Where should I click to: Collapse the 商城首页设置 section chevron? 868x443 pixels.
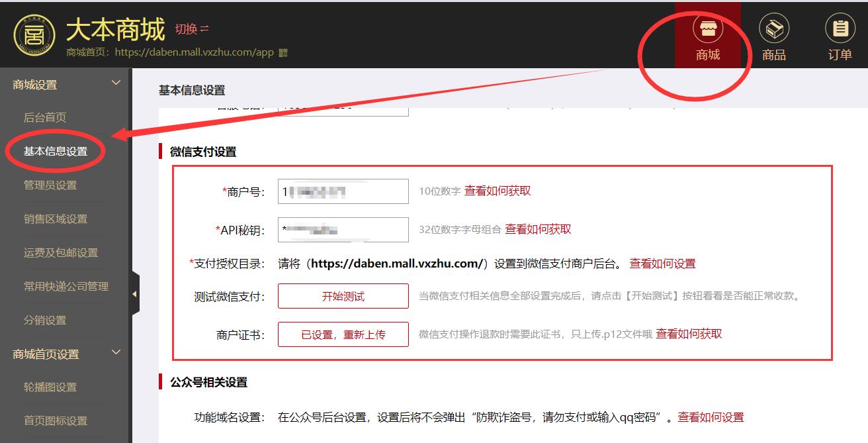pyautogui.click(x=116, y=352)
